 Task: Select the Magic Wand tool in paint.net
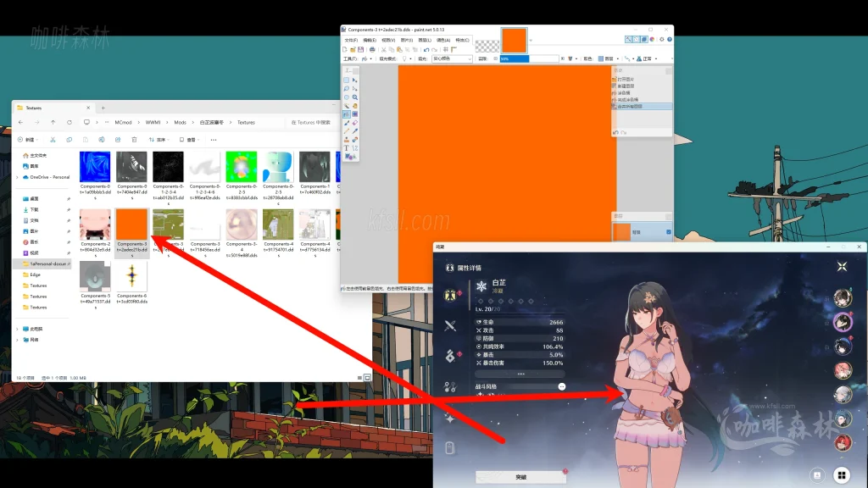coord(347,106)
